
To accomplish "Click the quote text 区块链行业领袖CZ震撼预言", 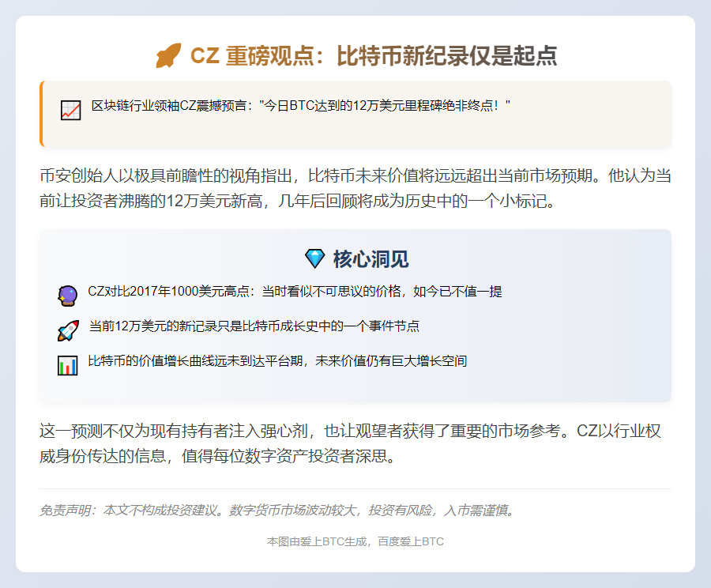I will (301, 106).
